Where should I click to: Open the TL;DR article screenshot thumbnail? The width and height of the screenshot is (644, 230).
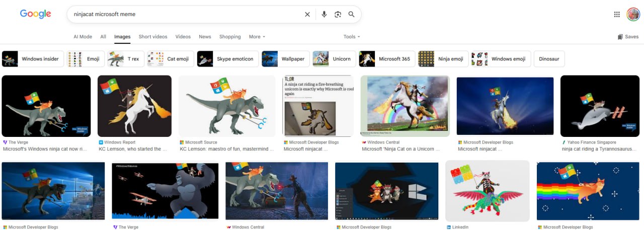pos(318,106)
